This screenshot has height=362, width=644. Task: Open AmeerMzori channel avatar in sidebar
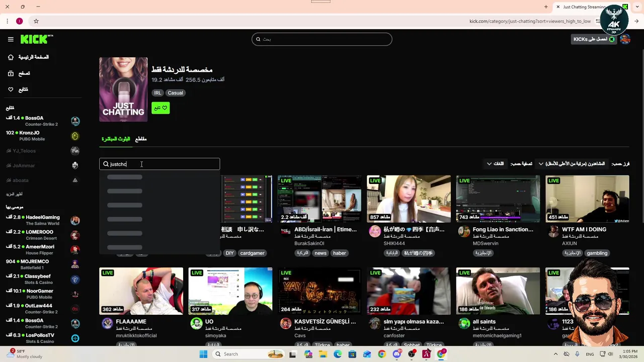click(75, 249)
